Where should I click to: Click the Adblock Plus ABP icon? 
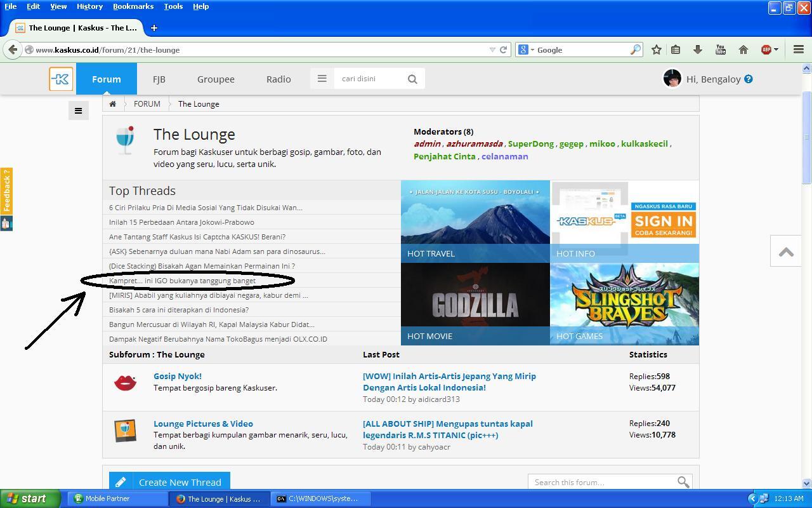(x=766, y=50)
